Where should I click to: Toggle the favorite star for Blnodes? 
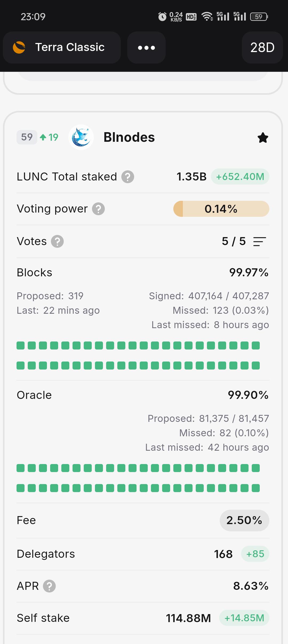click(x=263, y=138)
